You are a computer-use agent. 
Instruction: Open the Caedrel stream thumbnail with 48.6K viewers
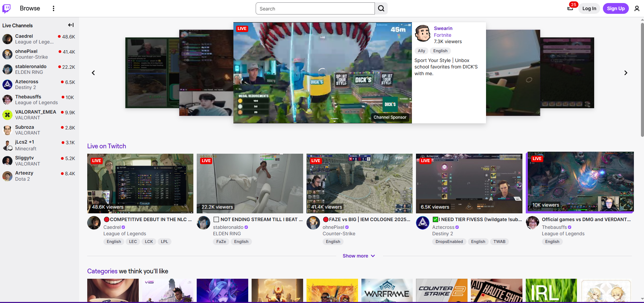tap(140, 183)
